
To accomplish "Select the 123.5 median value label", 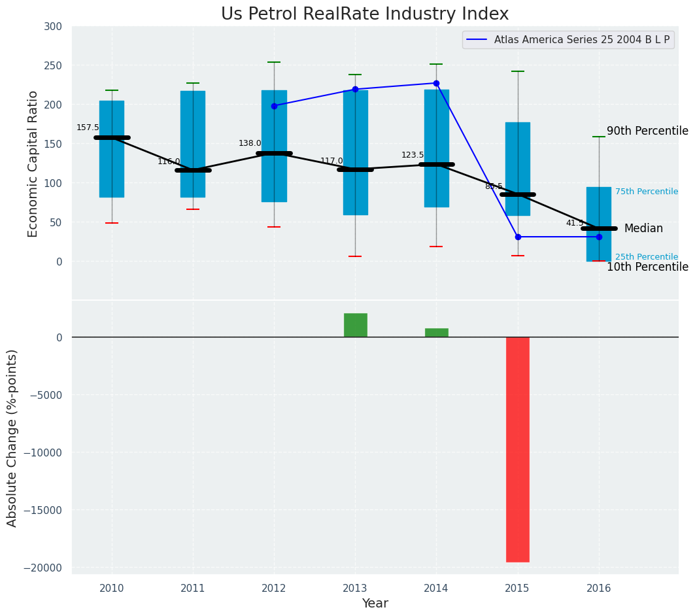I will [413, 155].
